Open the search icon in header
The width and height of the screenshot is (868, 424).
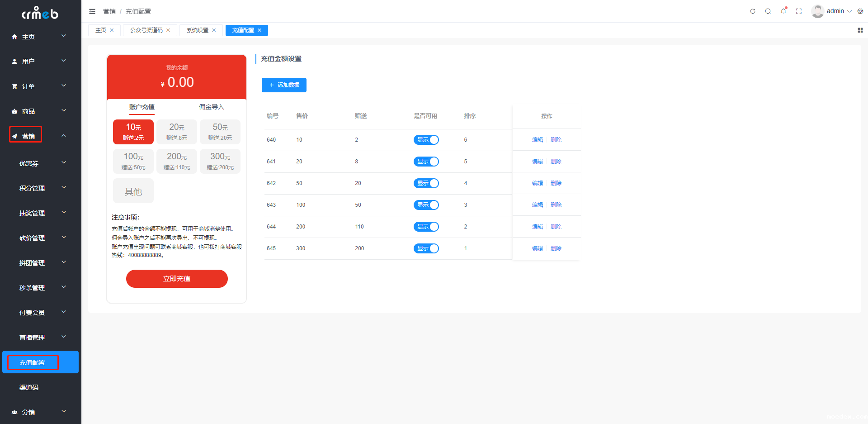click(768, 11)
